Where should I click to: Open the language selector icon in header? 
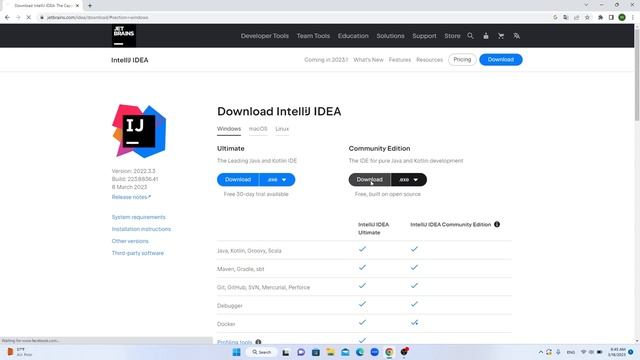(x=516, y=36)
